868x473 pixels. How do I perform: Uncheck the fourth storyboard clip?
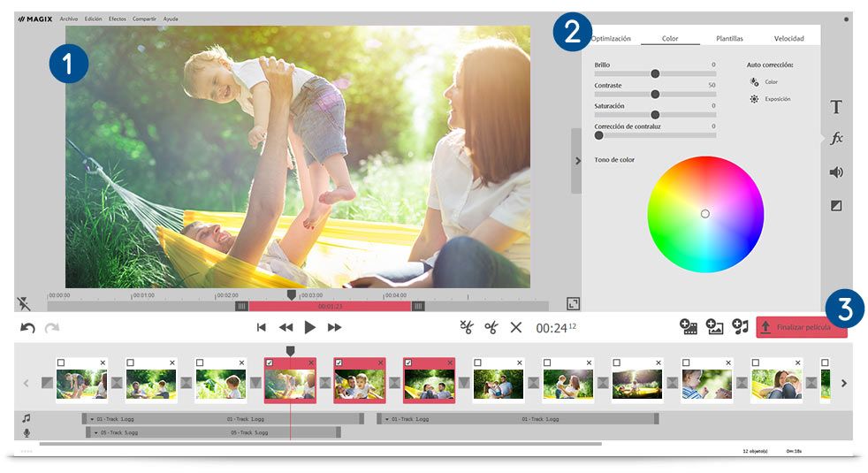point(270,362)
